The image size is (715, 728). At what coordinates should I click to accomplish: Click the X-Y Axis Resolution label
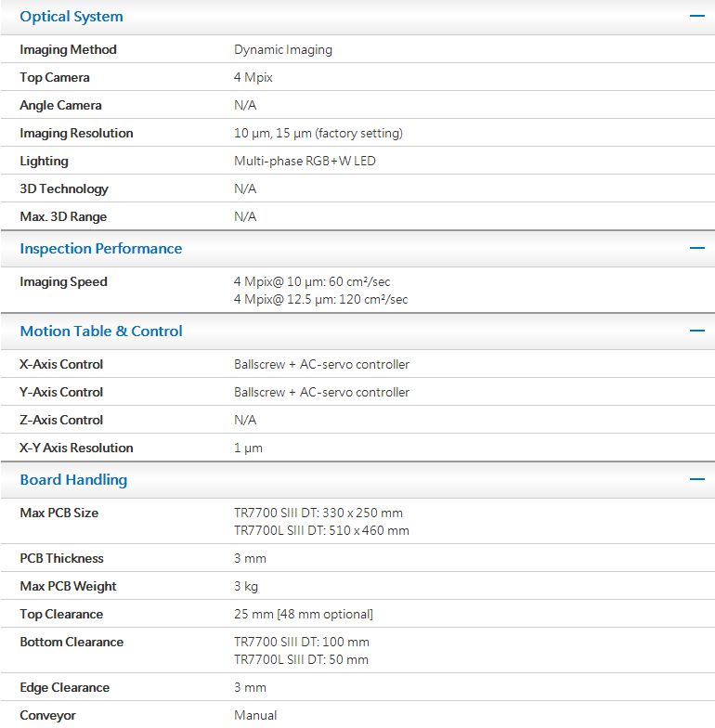click(x=76, y=448)
